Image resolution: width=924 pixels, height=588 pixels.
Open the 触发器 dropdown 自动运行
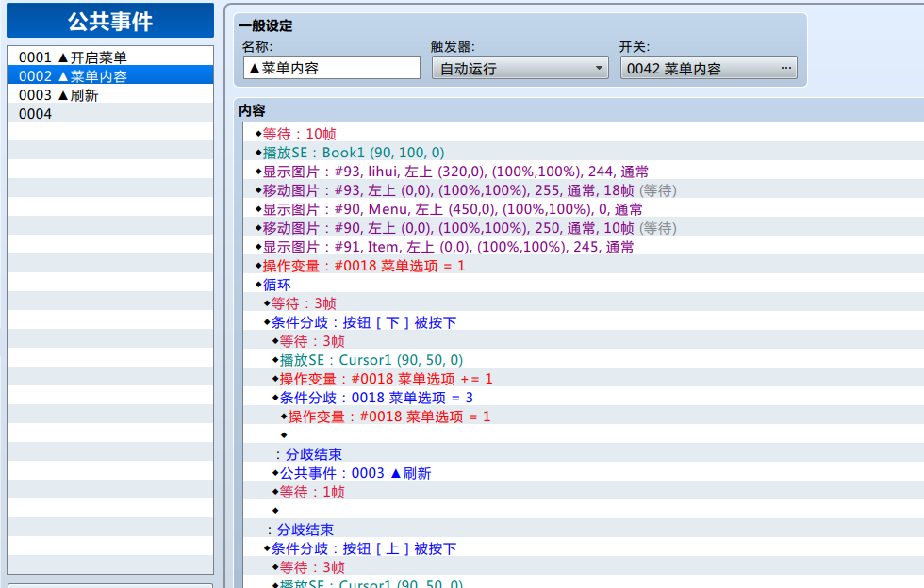520,68
